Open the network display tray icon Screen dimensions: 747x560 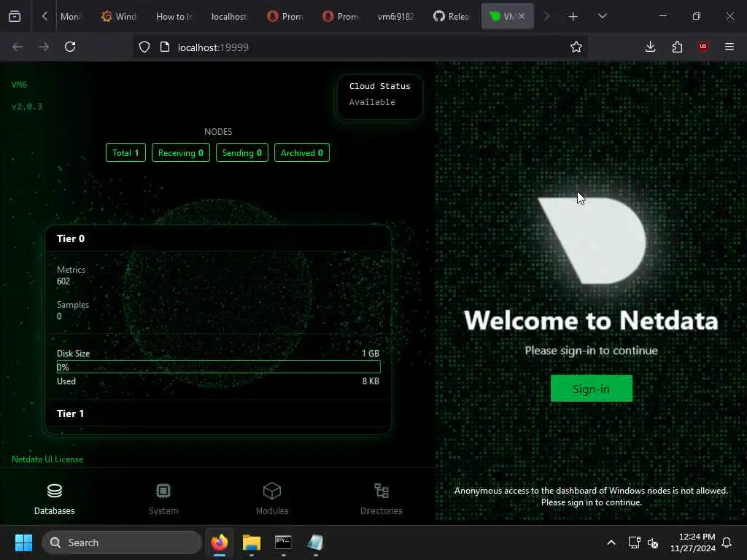(x=634, y=542)
